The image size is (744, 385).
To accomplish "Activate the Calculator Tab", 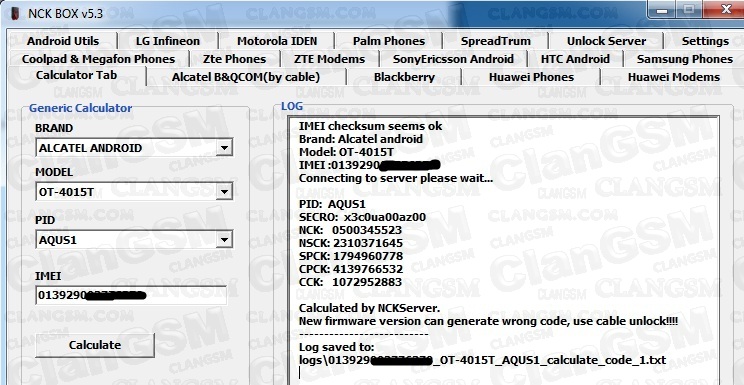I will pyautogui.click(x=76, y=75).
